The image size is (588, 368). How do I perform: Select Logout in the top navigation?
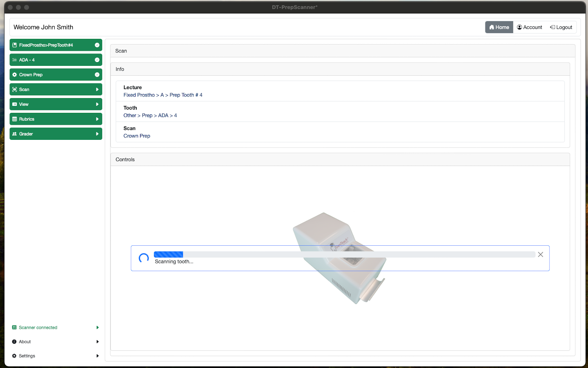[x=561, y=27]
